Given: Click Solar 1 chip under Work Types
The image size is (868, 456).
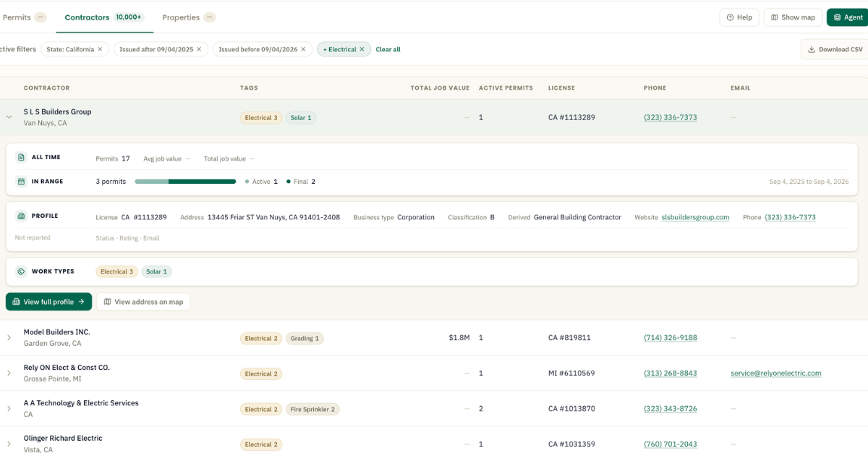Looking at the screenshot, I should pos(156,271).
